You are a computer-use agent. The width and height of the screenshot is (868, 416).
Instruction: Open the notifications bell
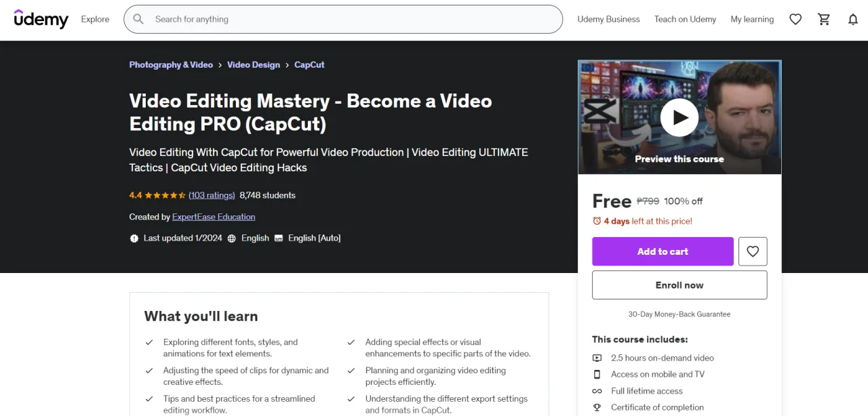click(x=853, y=20)
